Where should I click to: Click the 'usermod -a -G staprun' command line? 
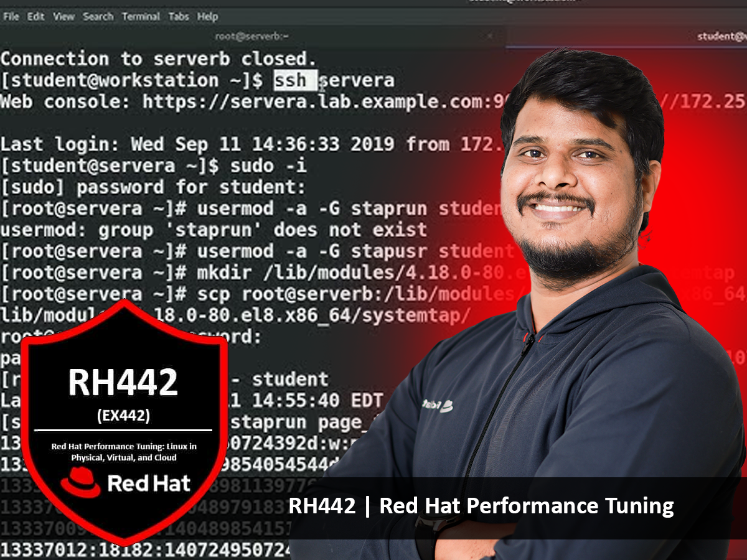(x=251, y=209)
